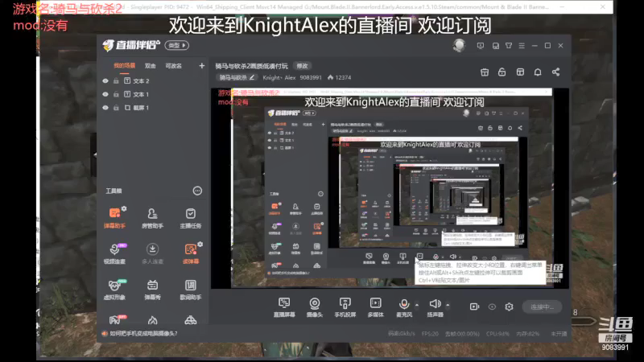
Task: Select the 文本 2 source row
Action: coord(152,81)
